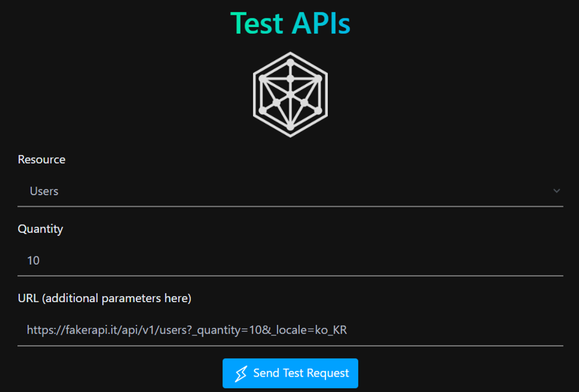Viewport: 579px width, 392px height.
Task: Click the top vertex node of hexagon logo
Action: pyautogui.click(x=290, y=63)
